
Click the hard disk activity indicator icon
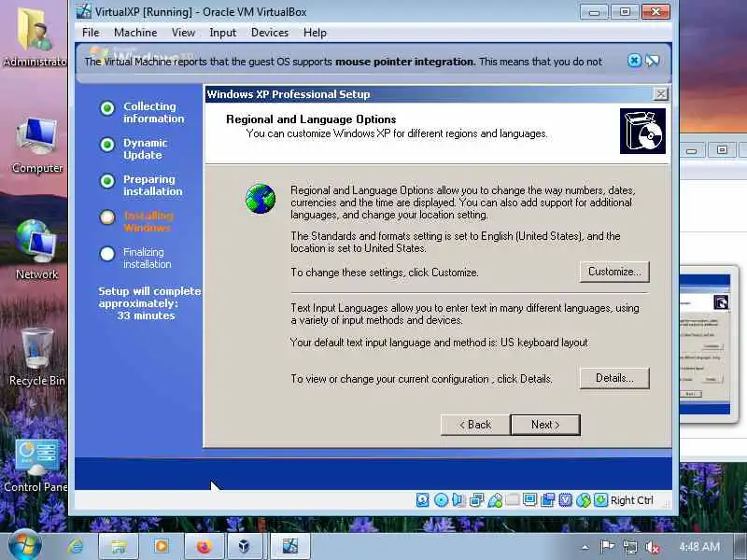coord(423,499)
